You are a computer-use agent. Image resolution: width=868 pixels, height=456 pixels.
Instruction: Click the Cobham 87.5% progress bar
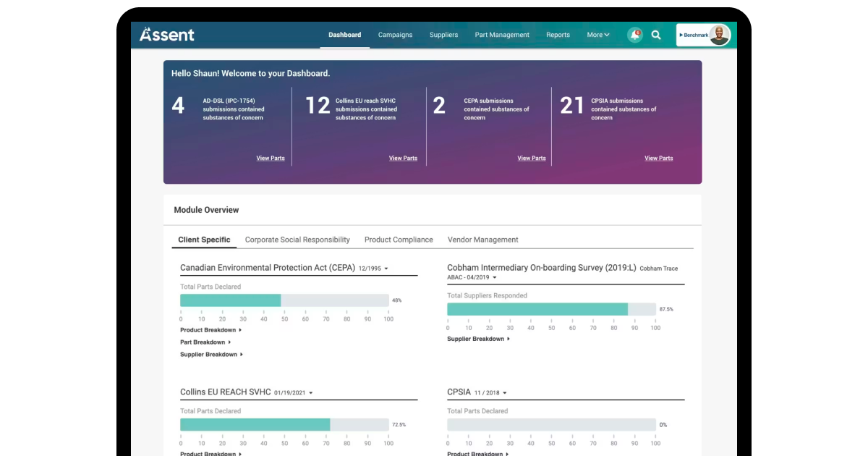[551, 309]
